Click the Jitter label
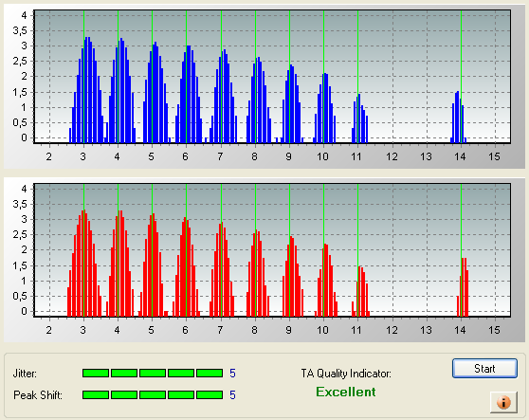 (25, 374)
